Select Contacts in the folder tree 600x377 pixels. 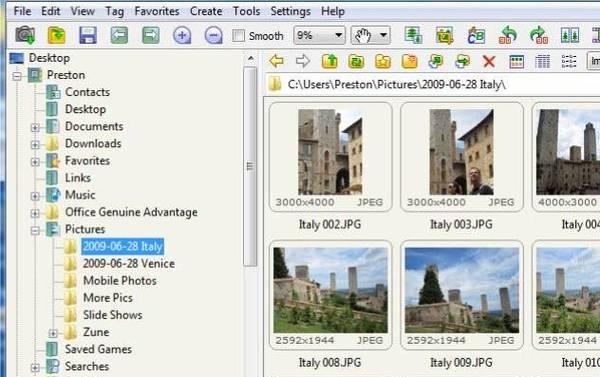click(x=87, y=92)
